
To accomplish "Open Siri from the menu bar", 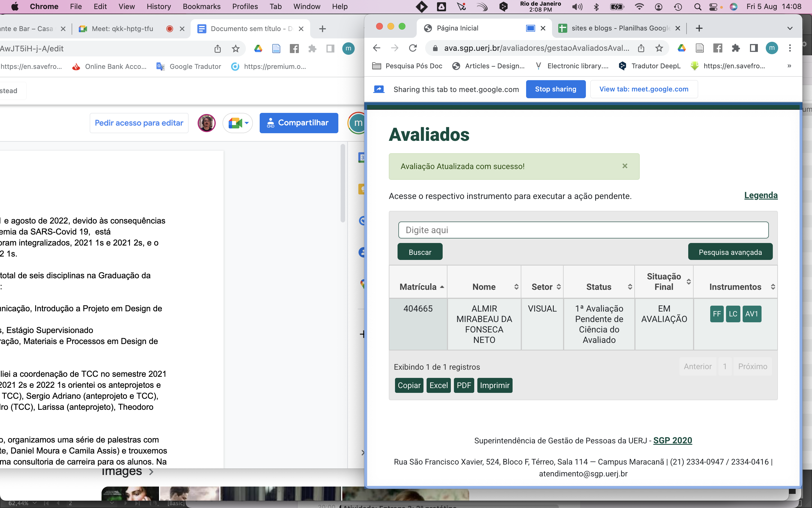I will pyautogui.click(x=734, y=6).
